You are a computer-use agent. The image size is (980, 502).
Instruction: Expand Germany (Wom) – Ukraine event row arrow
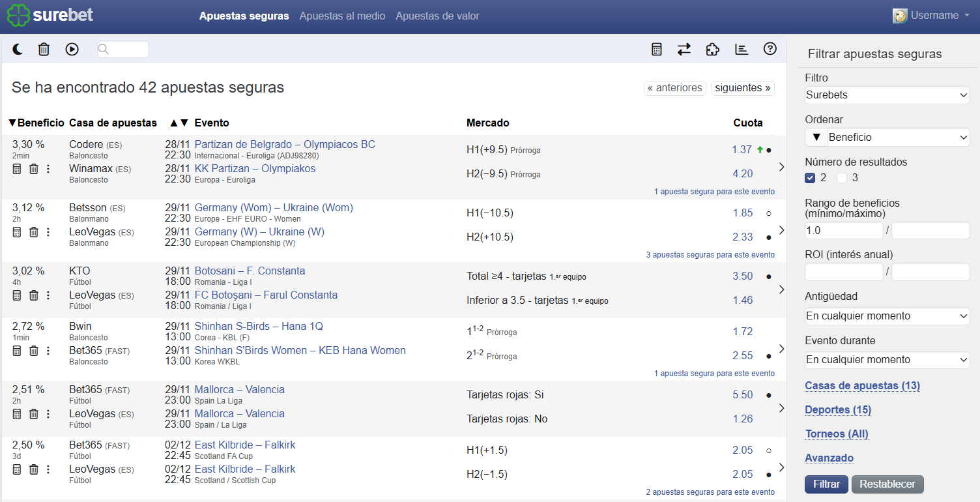click(782, 230)
